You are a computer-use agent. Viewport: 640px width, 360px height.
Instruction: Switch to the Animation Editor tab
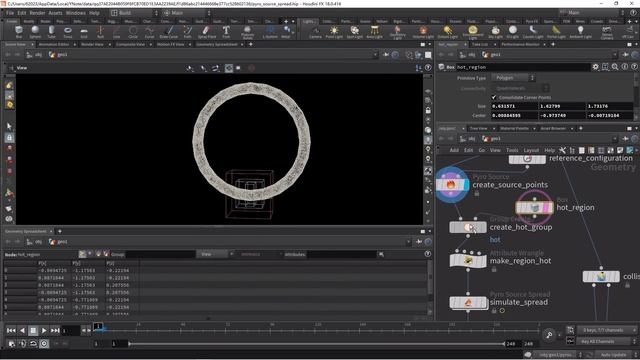54,44
